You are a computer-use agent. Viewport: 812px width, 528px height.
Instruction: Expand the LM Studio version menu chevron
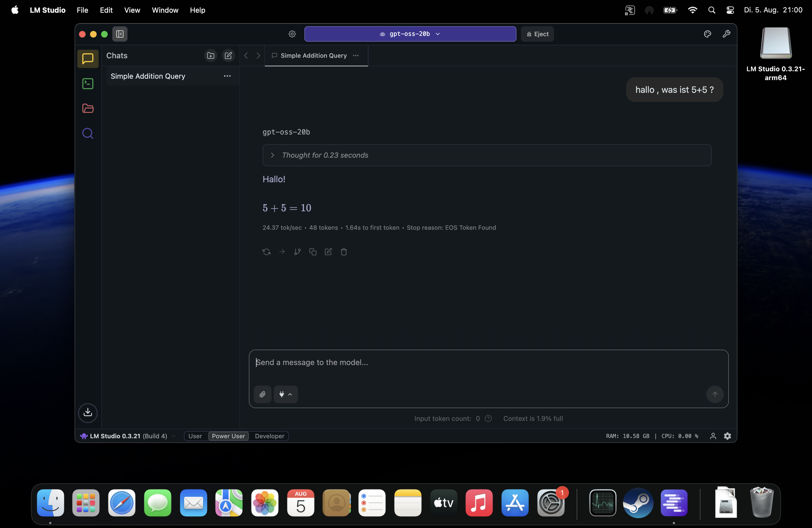tap(173, 436)
